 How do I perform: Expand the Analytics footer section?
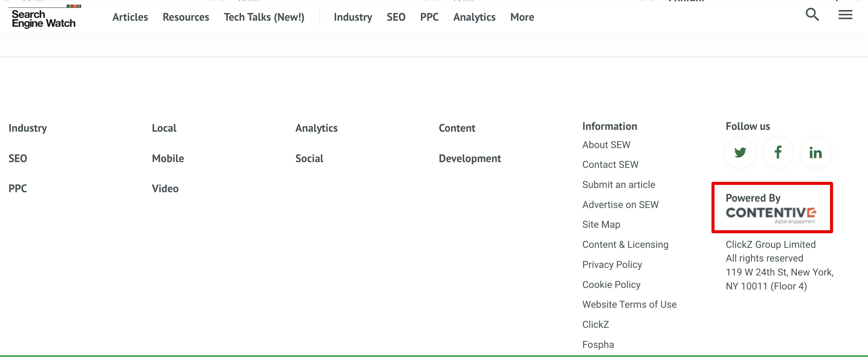point(316,128)
